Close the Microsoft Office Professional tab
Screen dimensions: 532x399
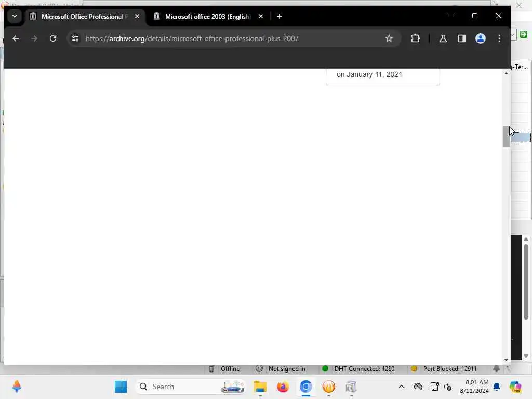(x=137, y=16)
